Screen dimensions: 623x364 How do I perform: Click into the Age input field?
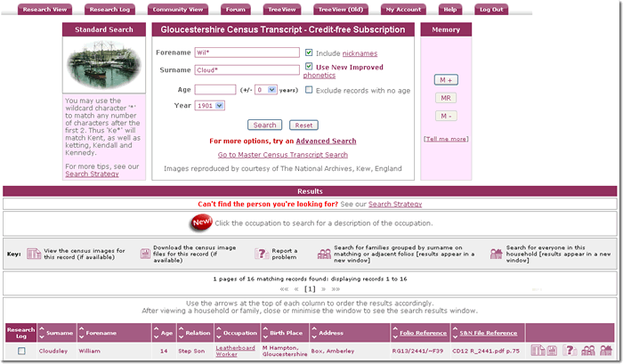click(x=215, y=90)
